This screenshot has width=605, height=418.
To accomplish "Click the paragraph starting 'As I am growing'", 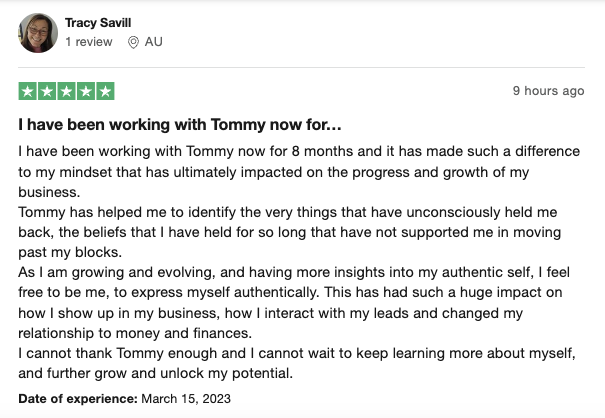I will [294, 302].
